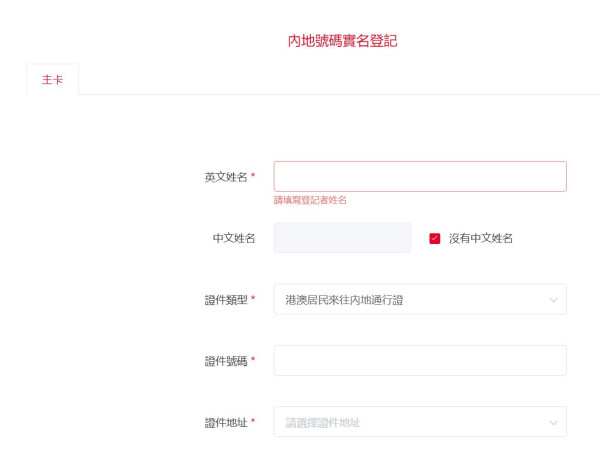Click the greyed-out 中文姓名 input box
The width and height of the screenshot is (600, 464).
click(342, 238)
